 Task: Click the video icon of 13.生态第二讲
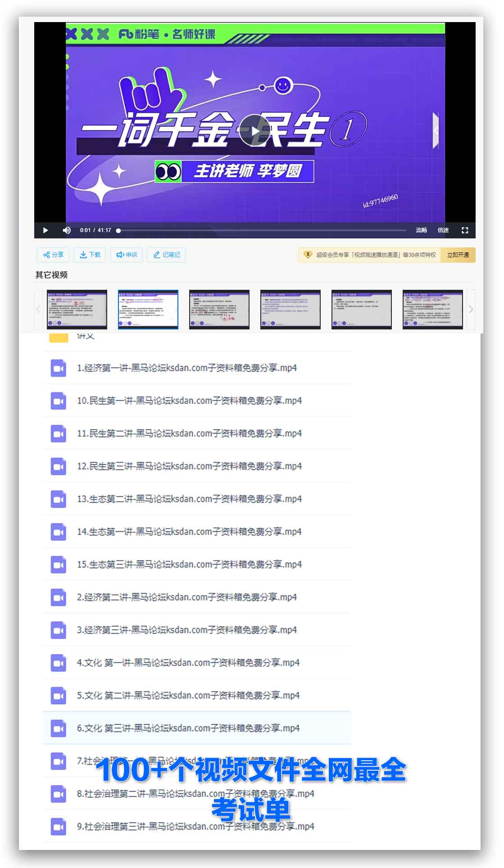(x=59, y=499)
